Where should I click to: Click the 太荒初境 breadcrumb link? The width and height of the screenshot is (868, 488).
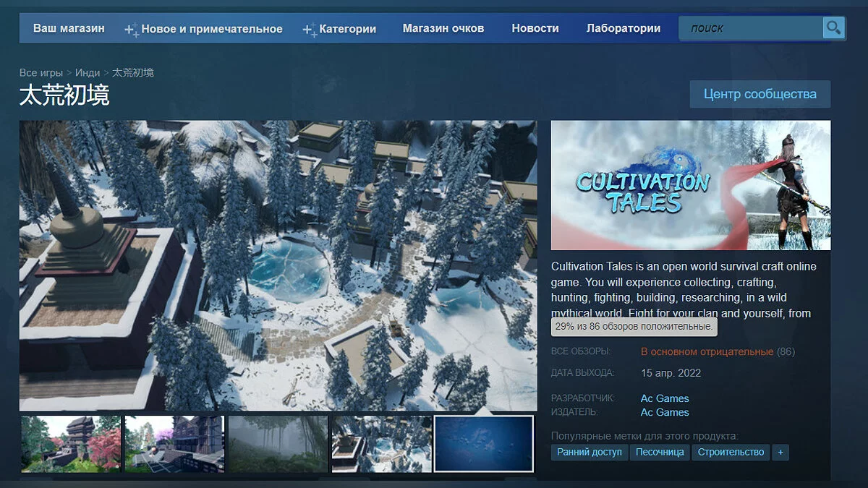coord(133,72)
